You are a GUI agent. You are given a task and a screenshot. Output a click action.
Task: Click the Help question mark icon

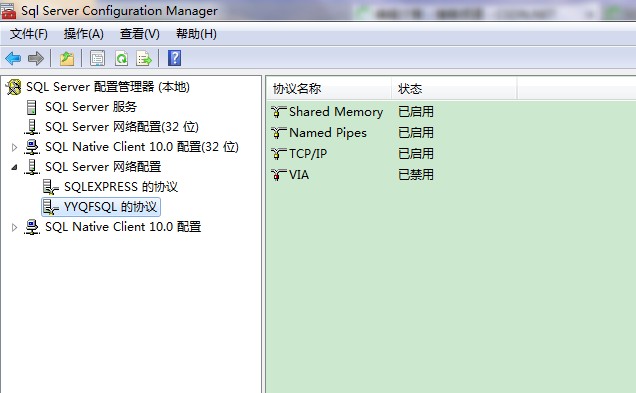174,58
